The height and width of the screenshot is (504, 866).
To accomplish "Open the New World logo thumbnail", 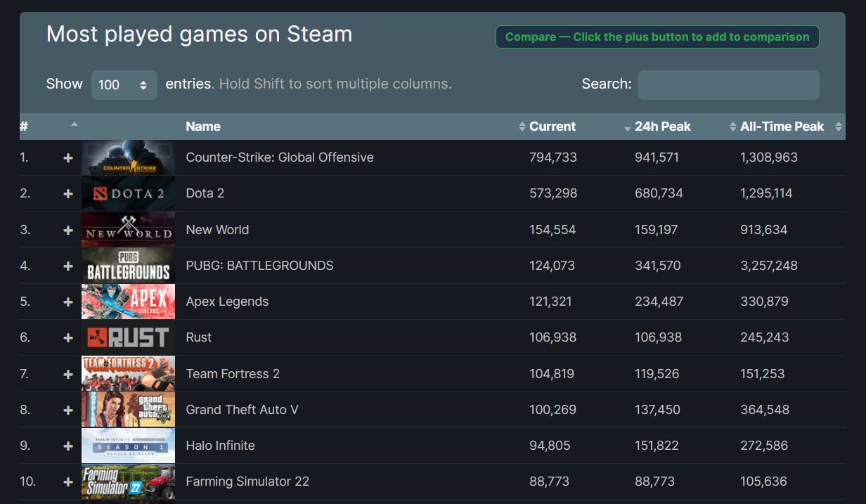I will (128, 230).
